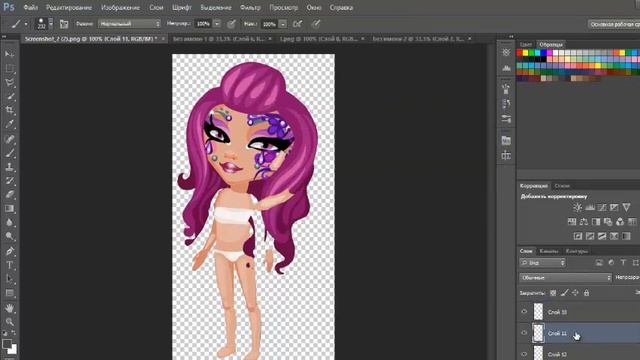640x360 pixels.
Task: Open the Brush panel toggle in options bar
Action: coord(64,24)
